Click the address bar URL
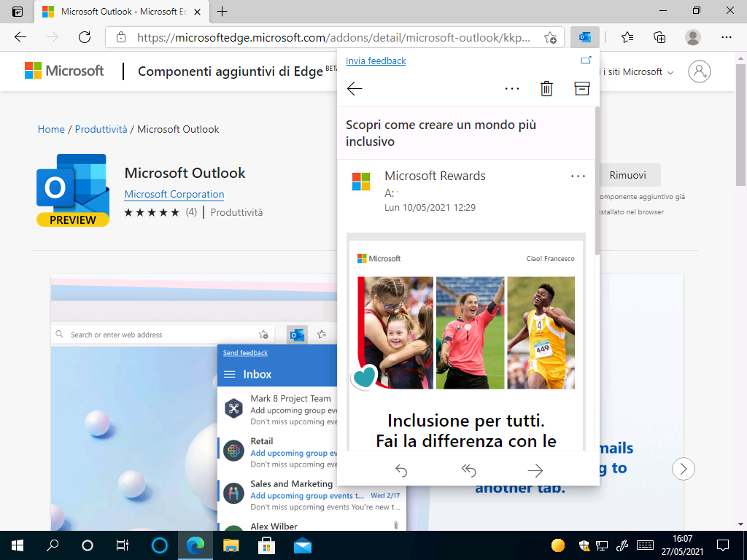This screenshot has height=560, width=747. click(x=333, y=37)
